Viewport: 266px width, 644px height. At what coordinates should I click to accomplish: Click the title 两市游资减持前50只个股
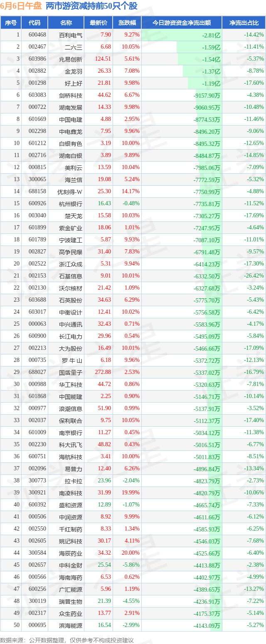click(91, 6)
